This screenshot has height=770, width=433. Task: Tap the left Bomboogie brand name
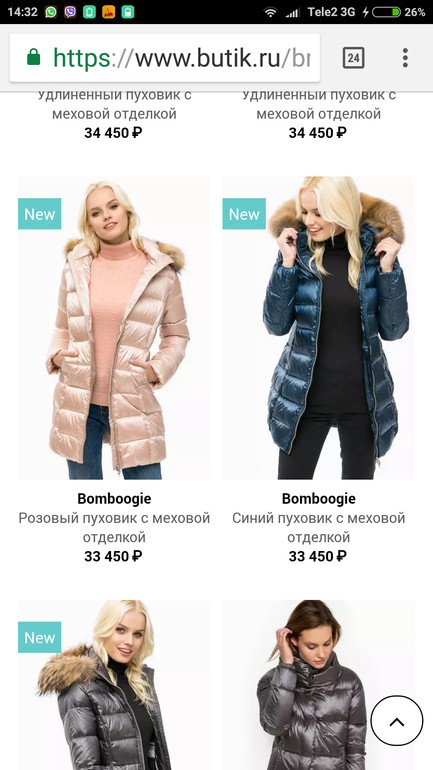coord(114,498)
